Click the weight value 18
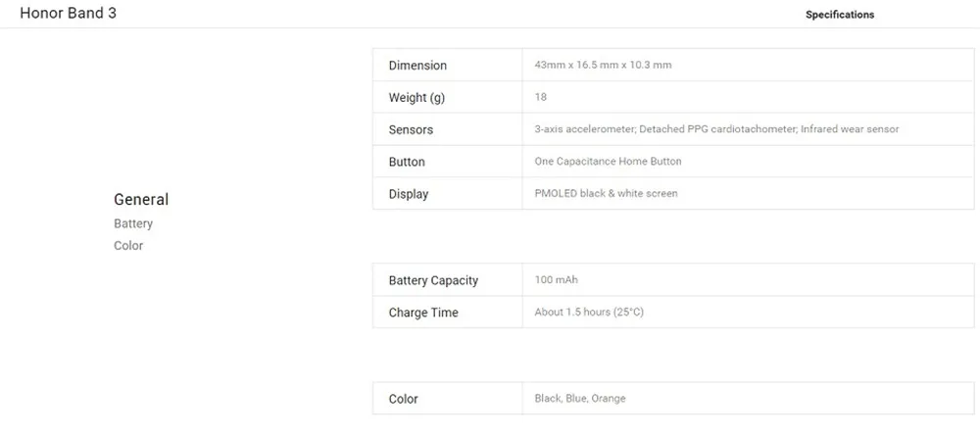The width and height of the screenshot is (980, 436). tap(541, 97)
